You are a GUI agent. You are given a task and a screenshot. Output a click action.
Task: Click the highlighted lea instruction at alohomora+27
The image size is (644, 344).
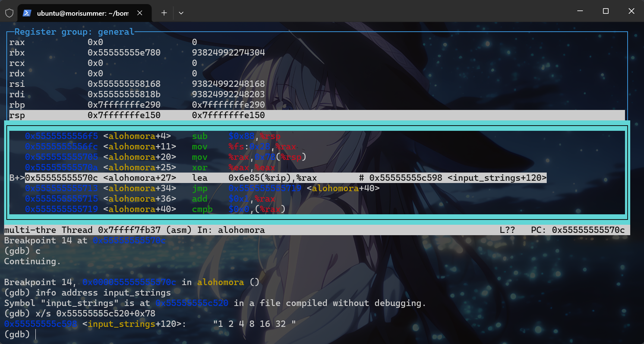200,178
